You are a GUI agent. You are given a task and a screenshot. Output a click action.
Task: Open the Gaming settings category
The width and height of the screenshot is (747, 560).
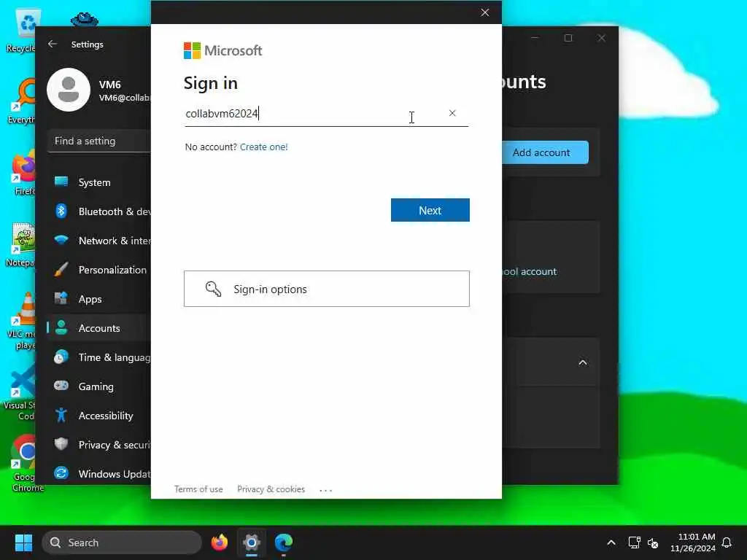(x=99, y=386)
